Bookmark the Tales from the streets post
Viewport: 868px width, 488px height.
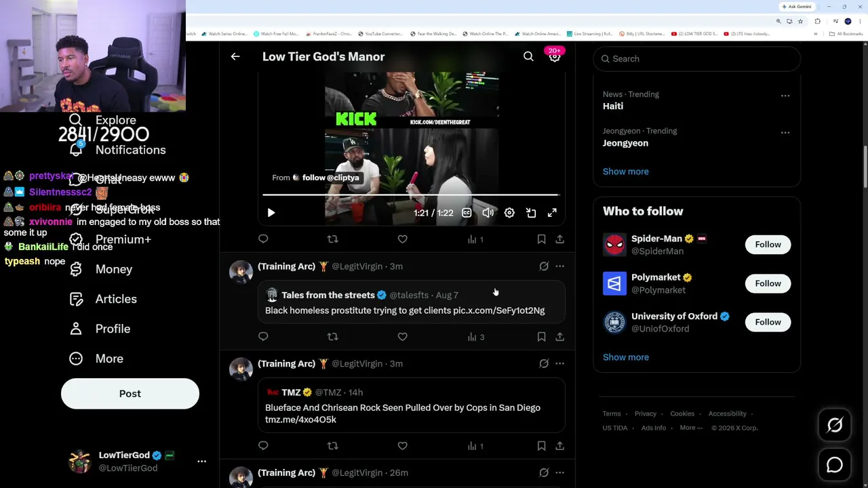[x=541, y=337]
